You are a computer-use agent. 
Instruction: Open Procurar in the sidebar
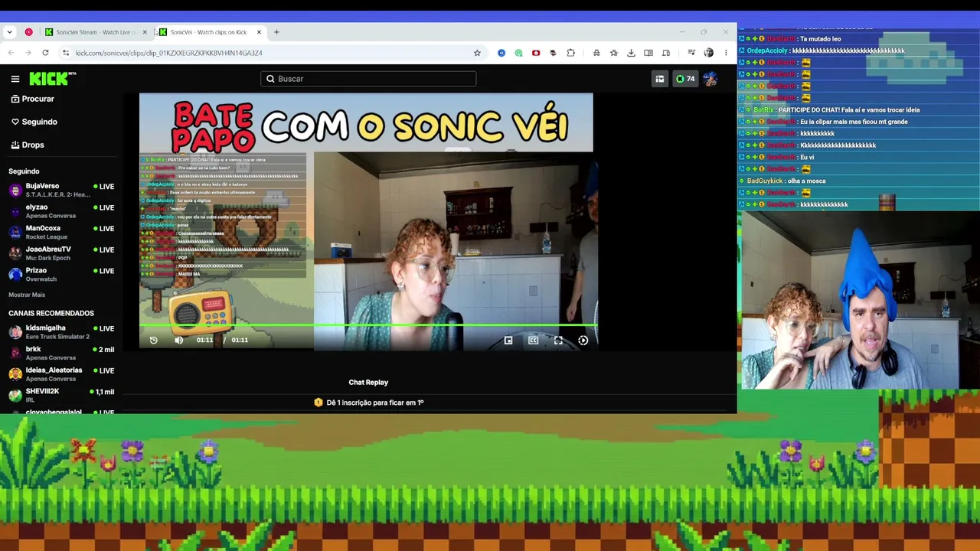click(33, 99)
